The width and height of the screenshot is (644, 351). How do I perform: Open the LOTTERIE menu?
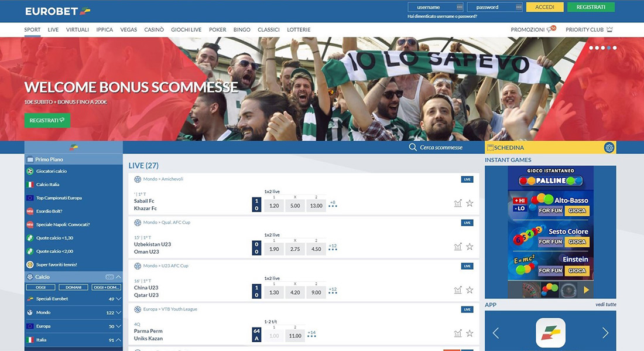click(299, 30)
